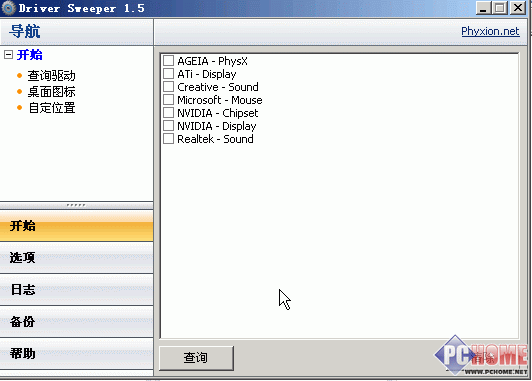Click the 清除 button under watermark
The height and width of the screenshot is (381, 532).
pos(484,358)
